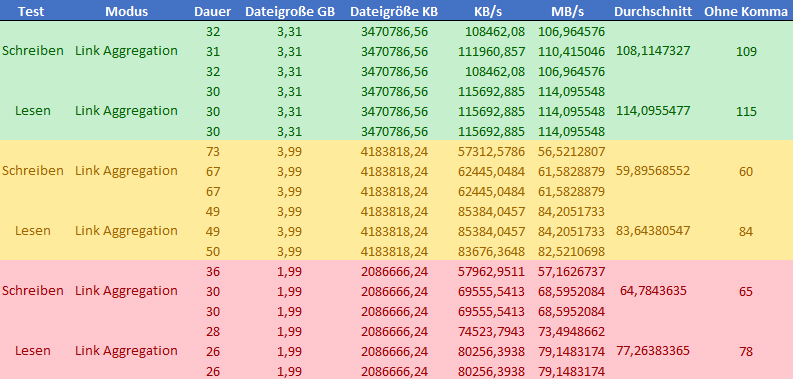Click the average value 77,26383365
793x379 pixels.
pos(653,351)
